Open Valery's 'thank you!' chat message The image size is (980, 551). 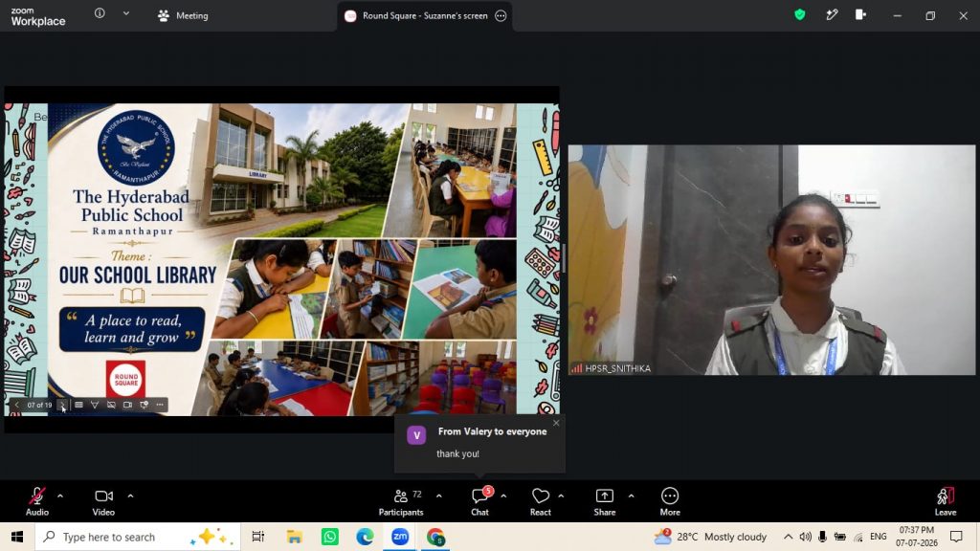457,453
